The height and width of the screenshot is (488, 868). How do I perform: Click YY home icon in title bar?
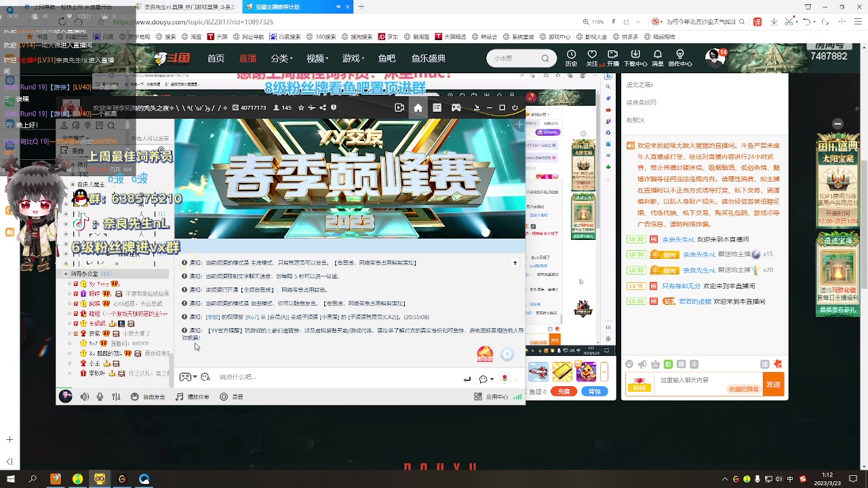418,108
